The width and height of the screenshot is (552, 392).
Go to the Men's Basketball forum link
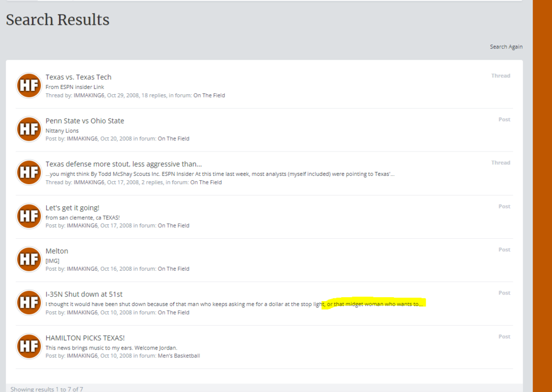pyautogui.click(x=179, y=356)
